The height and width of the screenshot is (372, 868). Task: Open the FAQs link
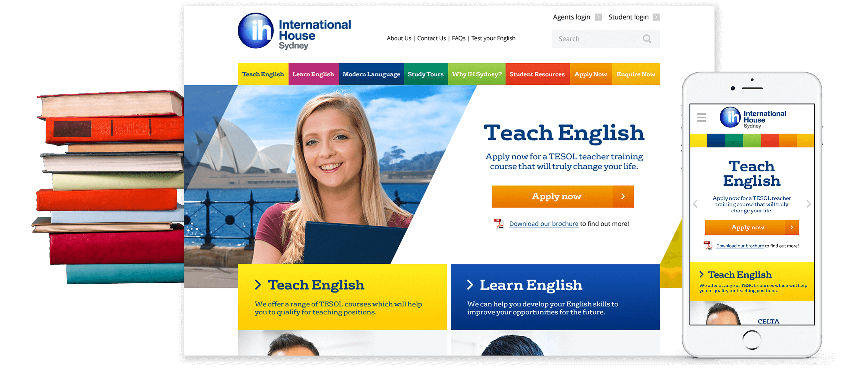458,38
